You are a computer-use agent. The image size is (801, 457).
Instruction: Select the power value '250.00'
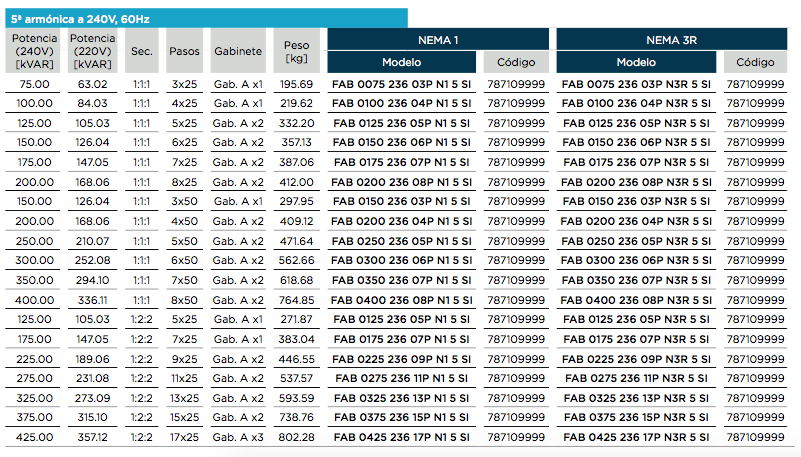(x=34, y=241)
